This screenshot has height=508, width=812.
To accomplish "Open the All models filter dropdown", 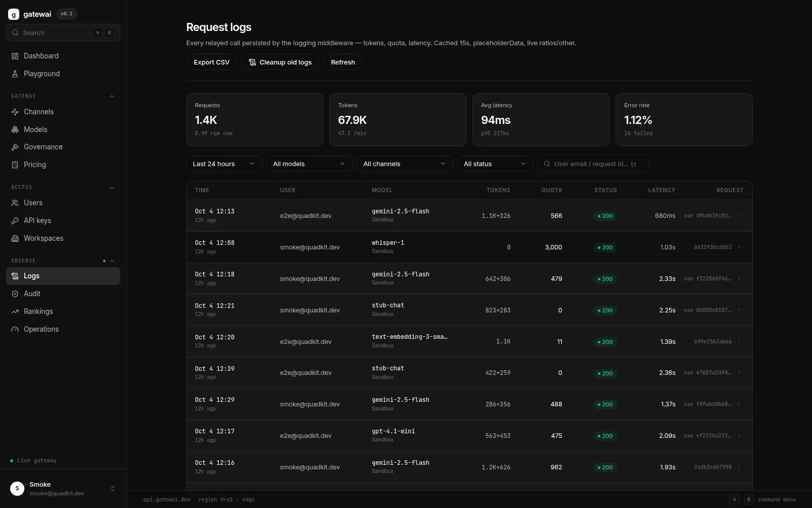I will click(310, 164).
